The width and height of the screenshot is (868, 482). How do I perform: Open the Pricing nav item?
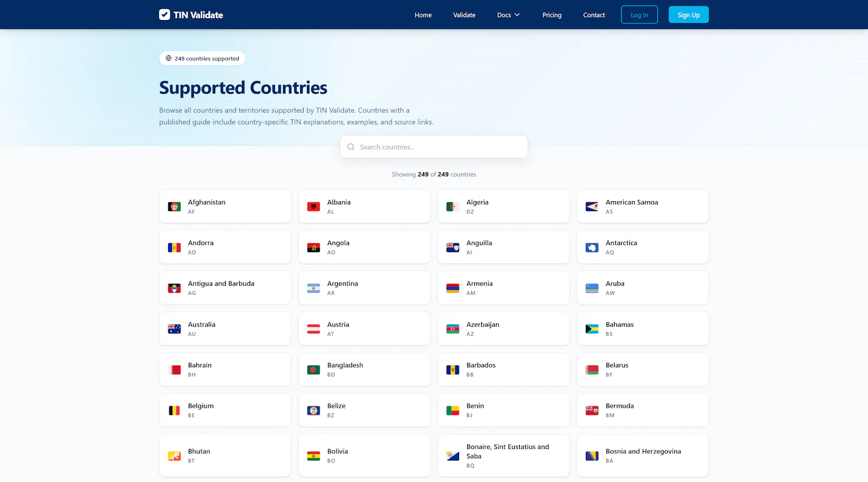[552, 15]
